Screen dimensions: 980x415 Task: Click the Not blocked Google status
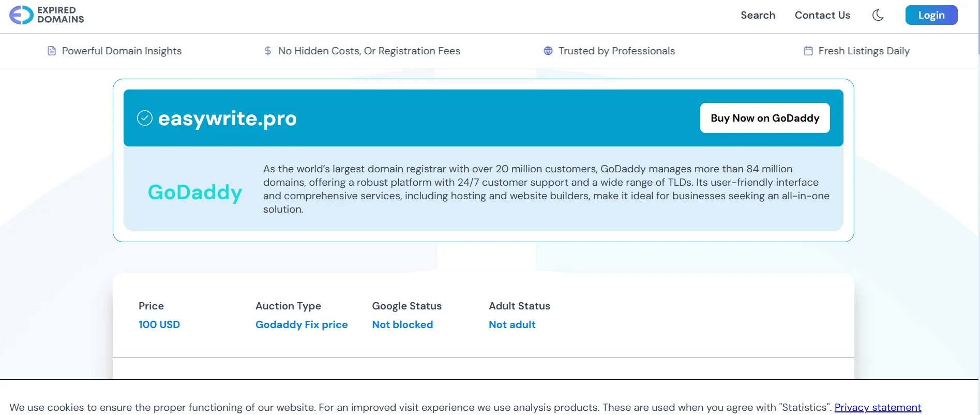coord(402,324)
